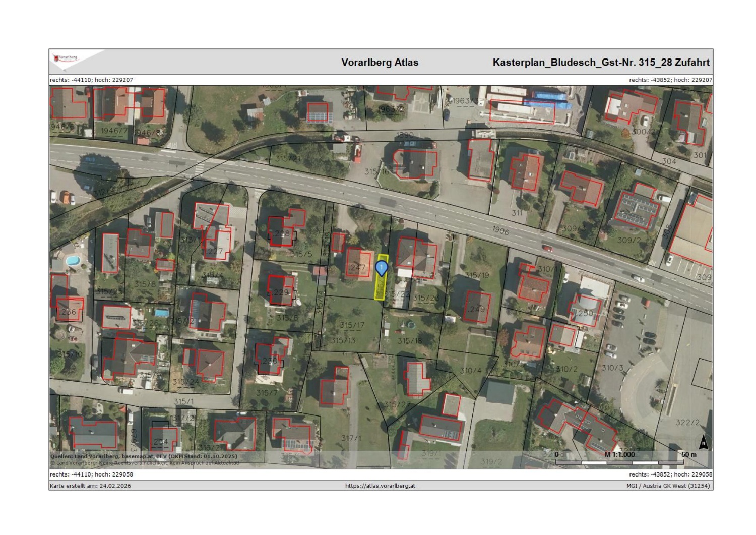Image resolution: width=756 pixels, height=535 pixels.
Task: Click the "Vorarlberg Atlas" title text
Action: 380,63
